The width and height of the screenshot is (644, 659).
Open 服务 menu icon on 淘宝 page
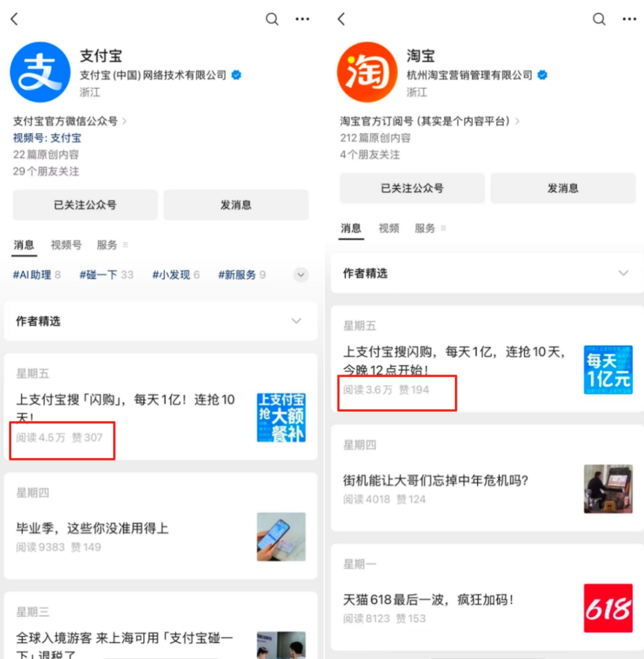[443, 228]
